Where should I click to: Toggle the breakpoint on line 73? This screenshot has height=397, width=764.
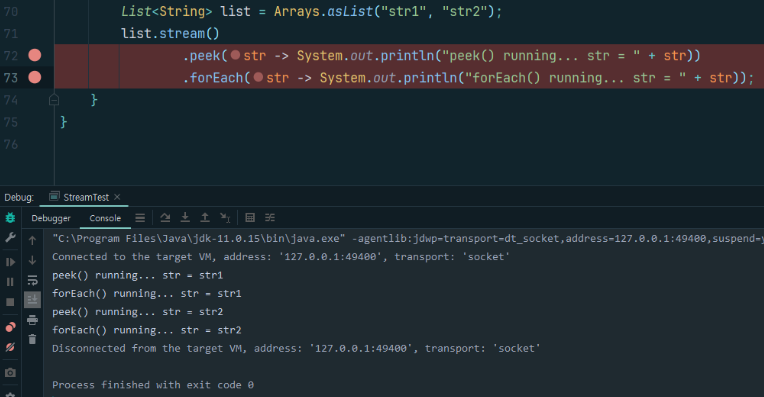pos(35,77)
